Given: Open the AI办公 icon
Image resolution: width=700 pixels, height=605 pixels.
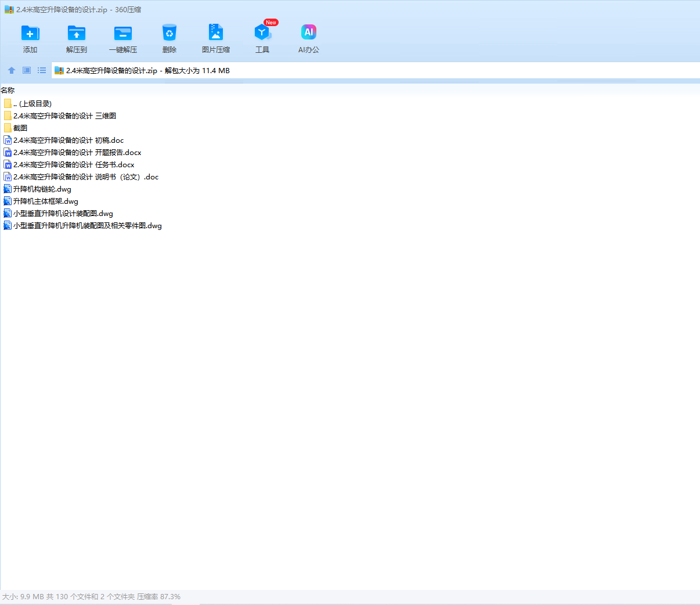Looking at the screenshot, I should [x=309, y=33].
